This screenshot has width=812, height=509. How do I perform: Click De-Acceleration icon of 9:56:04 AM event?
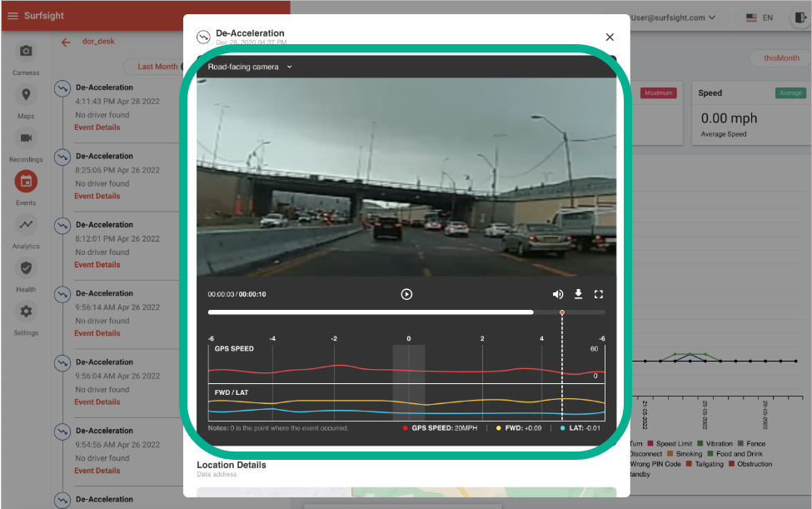coord(62,362)
